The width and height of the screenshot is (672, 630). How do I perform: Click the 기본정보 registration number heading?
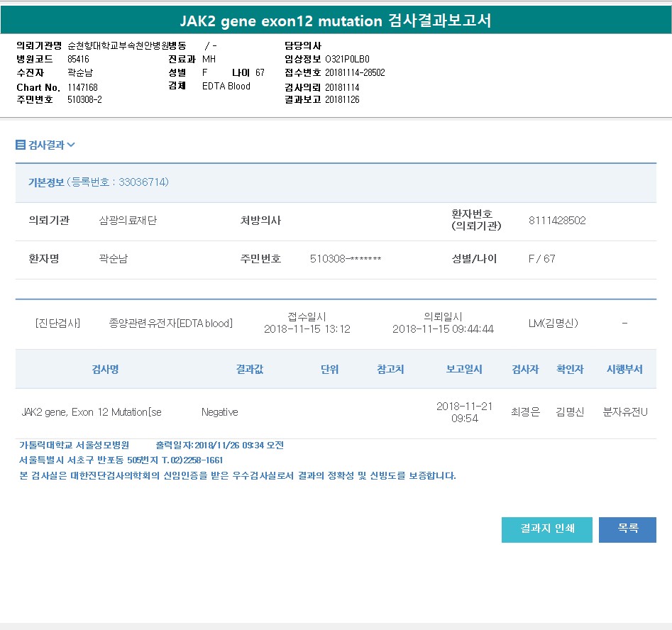tap(98, 182)
